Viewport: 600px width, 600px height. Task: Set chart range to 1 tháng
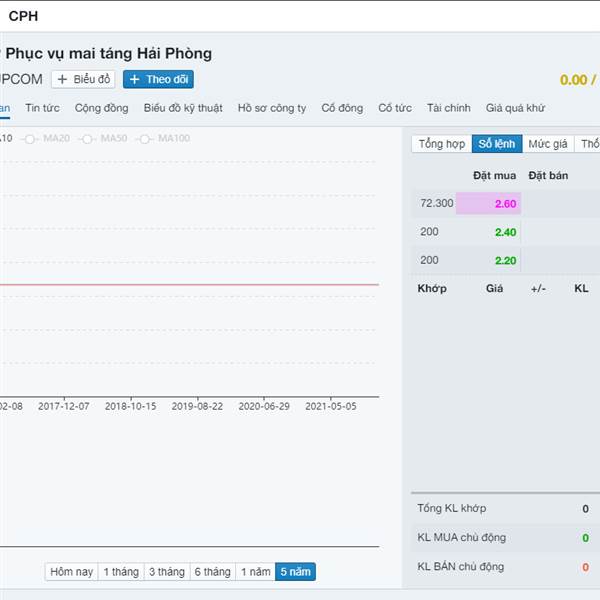click(121, 572)
